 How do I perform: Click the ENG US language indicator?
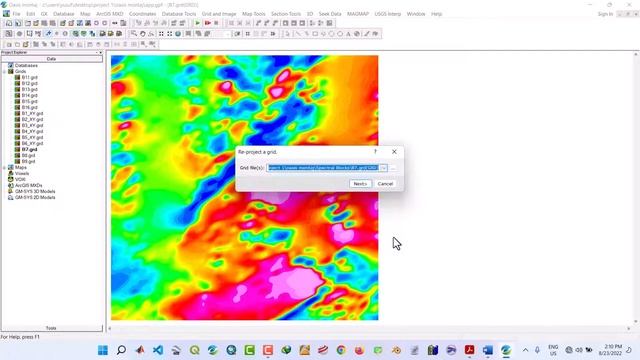[553, 350]
